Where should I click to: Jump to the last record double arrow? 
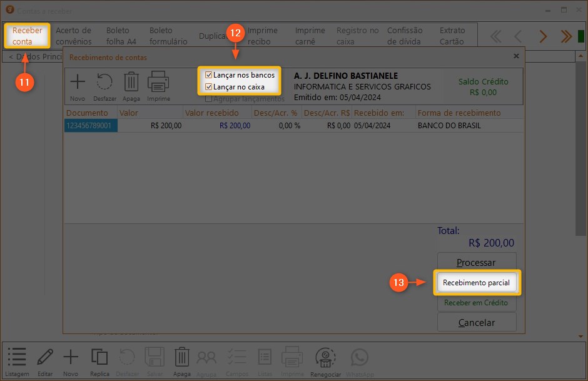click(x=566, y=36)
